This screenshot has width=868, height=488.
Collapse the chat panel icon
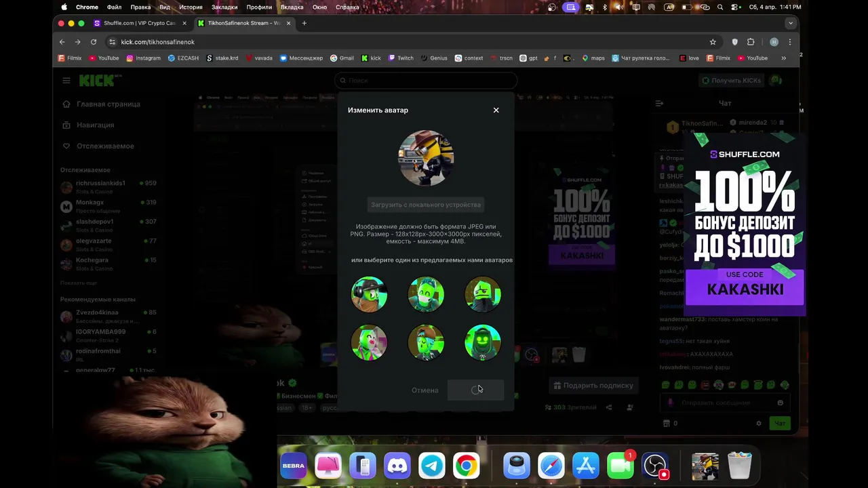[659, 103]
